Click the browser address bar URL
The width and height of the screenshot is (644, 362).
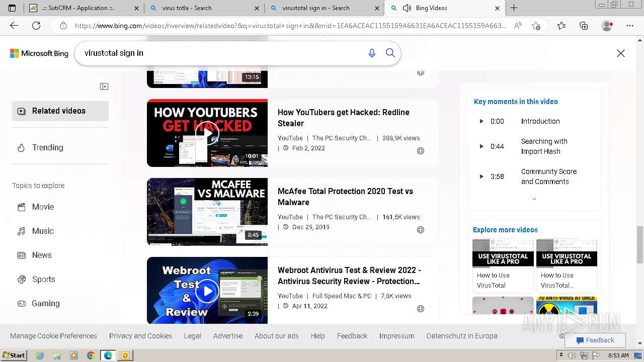[290, 26]
